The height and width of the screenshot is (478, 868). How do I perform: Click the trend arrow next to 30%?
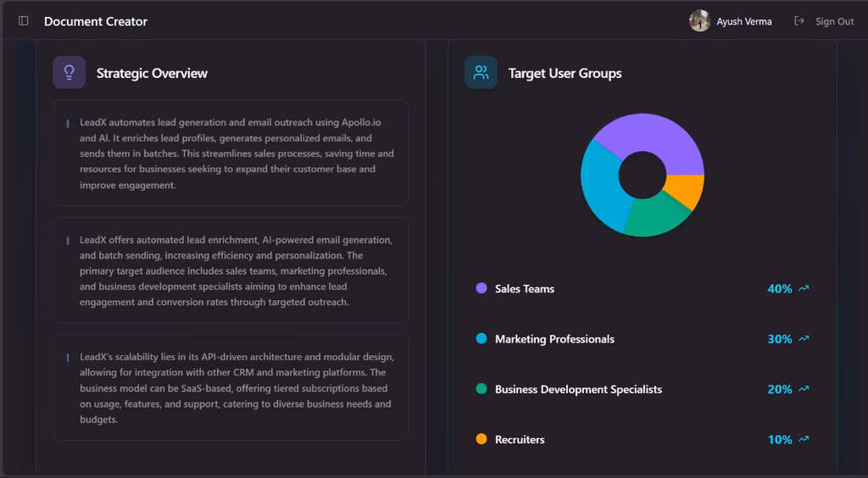(x=804, y=339)
